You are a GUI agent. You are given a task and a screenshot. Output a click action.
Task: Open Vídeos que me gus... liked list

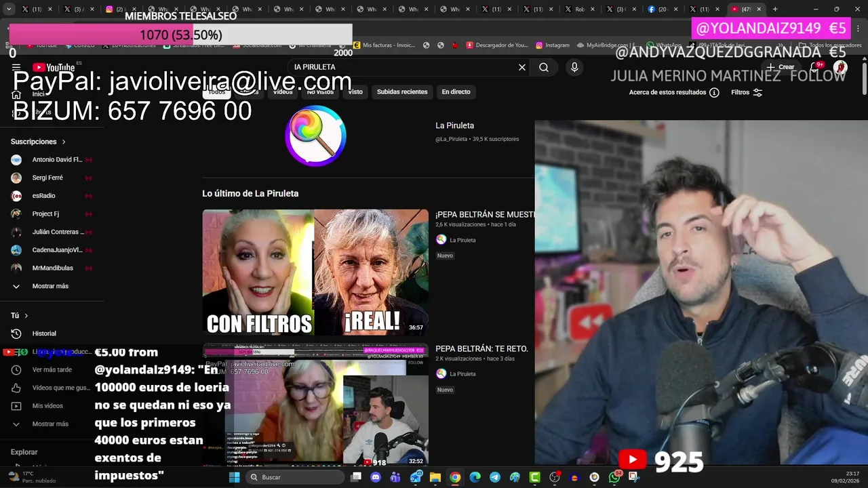point(52,388)
